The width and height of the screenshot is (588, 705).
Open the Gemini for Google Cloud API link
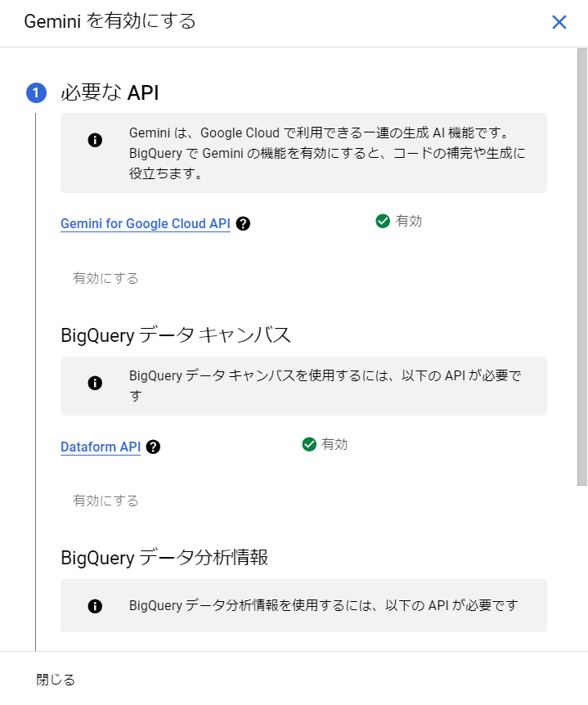click(x=145, y=222)
